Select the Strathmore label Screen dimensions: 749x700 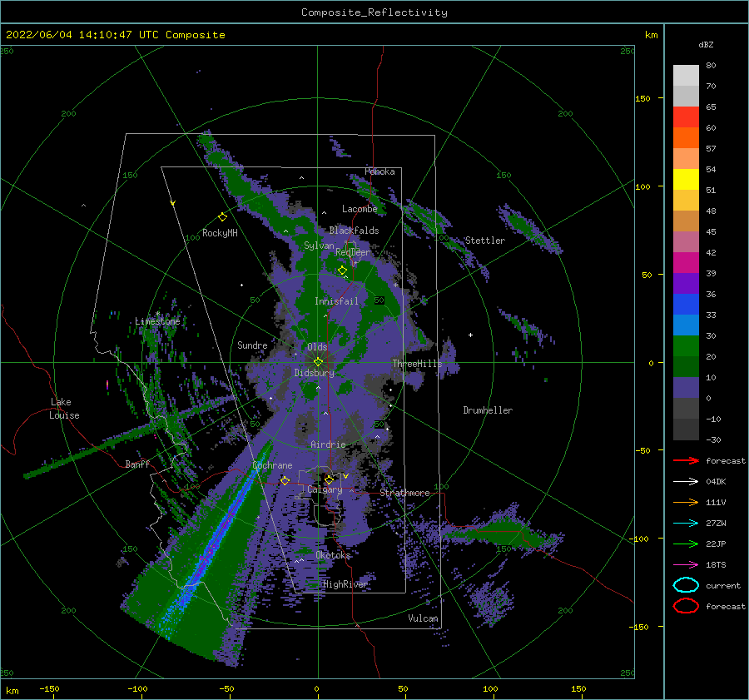[404, 493]
